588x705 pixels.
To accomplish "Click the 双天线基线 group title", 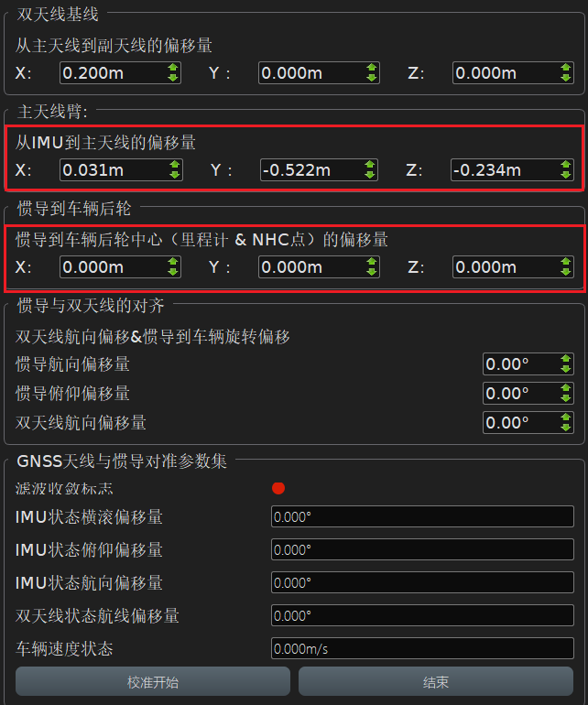I will (58, 15).
